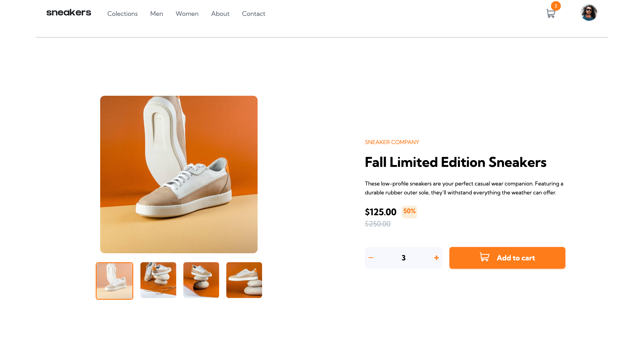Image resolution: width=644 pixels, height=349 pixels.
Task: Click the cart item count badge
Action: 556,6
